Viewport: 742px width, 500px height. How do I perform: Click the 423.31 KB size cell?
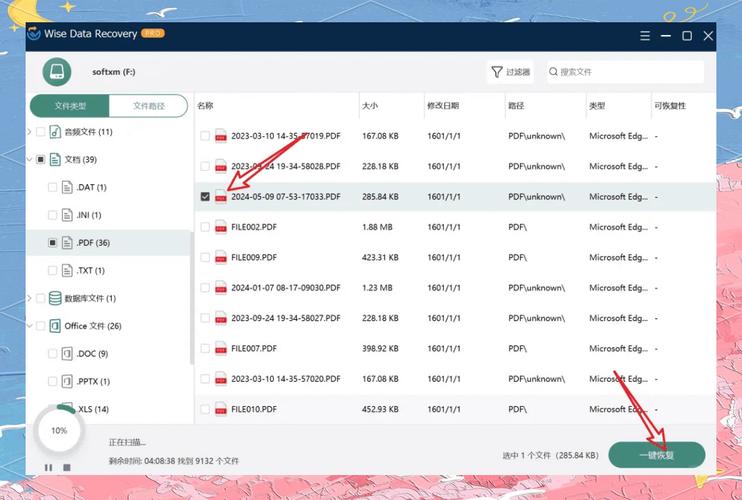tap(380, 257)
